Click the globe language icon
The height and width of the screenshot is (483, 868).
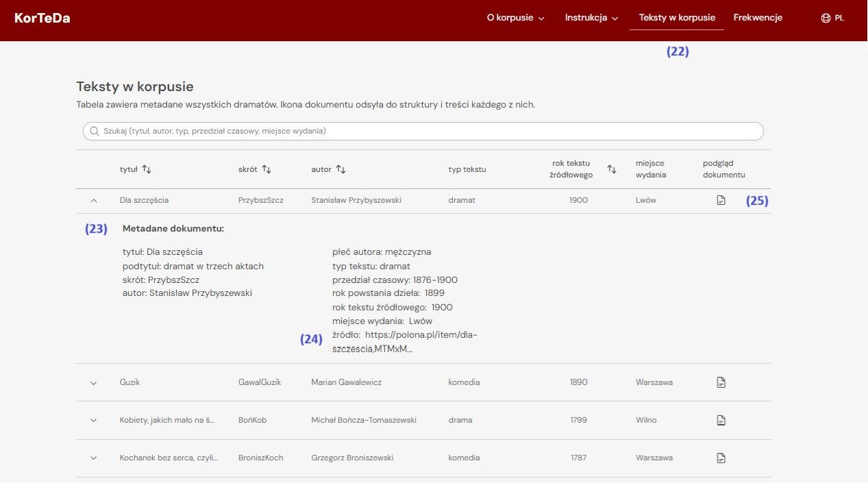pyautogui.click(x=826, y=18)
